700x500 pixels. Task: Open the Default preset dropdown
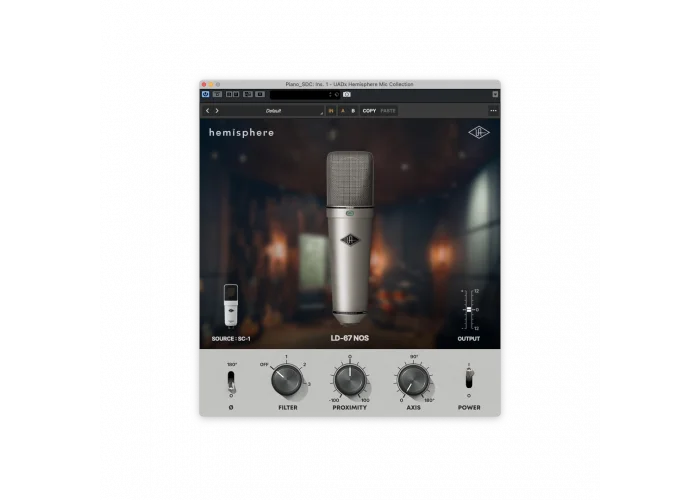[273, 111]
